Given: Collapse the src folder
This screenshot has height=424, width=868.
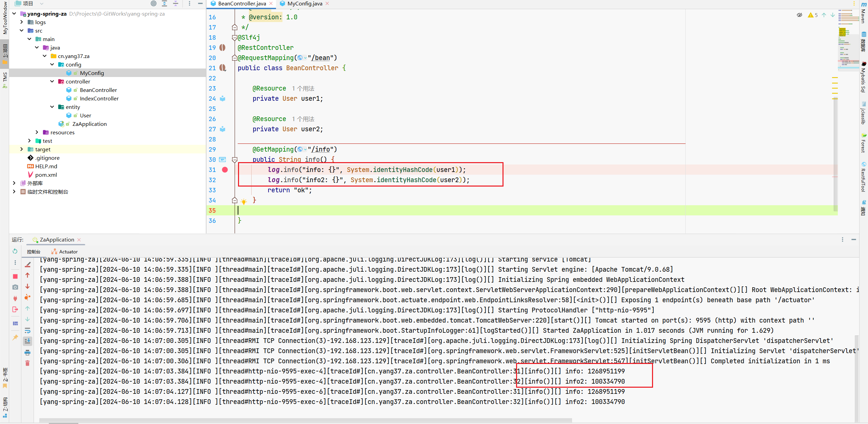Looking at the screenshot, I should [x=22, y=31].
